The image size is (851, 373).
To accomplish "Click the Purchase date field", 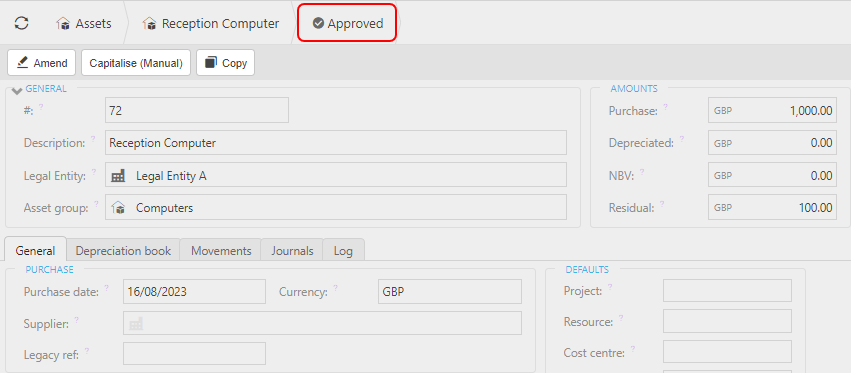I will pos(194,292).
